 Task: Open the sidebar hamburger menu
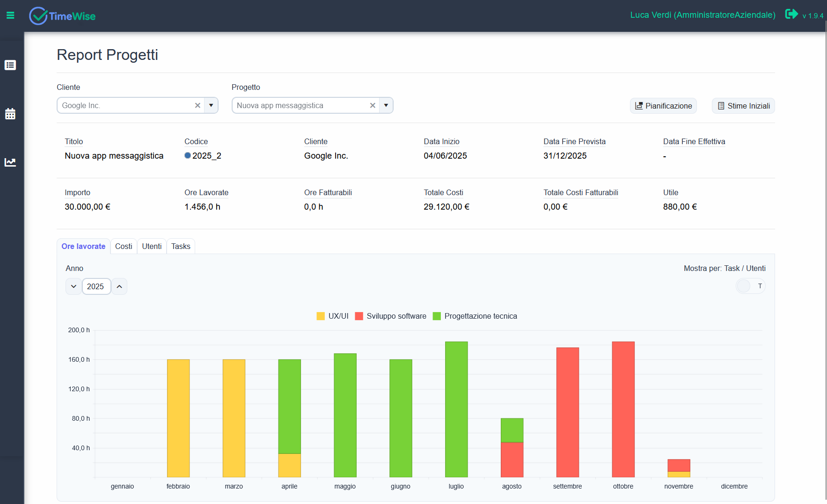[x=10, y=15]
